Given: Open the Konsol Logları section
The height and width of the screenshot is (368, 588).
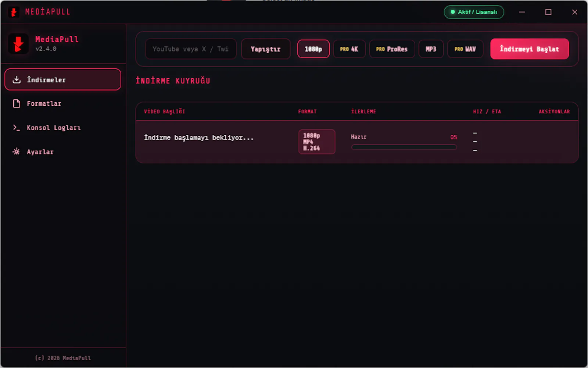Looking at the screenshot, I should coord(63,128).
